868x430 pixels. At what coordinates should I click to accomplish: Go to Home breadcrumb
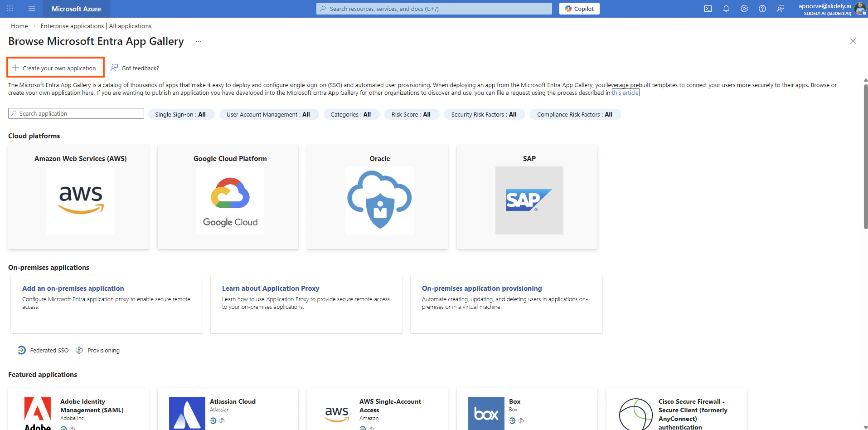[x=19, y=26]
